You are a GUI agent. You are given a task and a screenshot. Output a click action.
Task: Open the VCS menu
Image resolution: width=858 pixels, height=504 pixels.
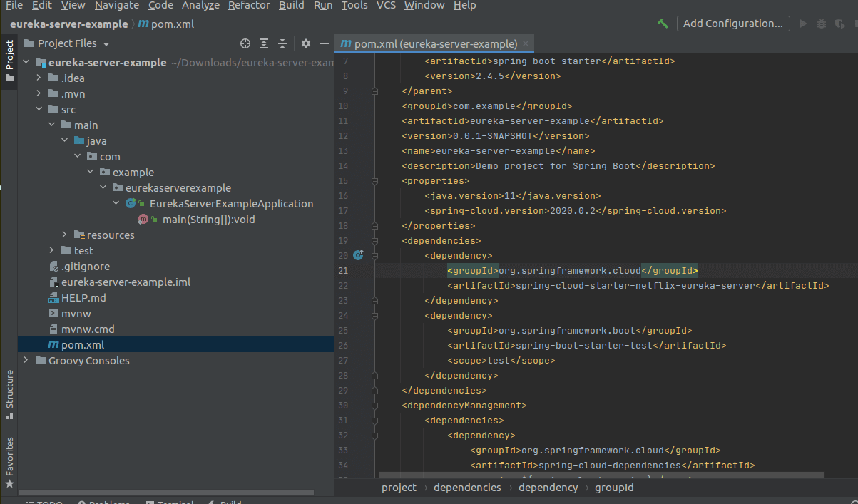[x=386, y=6]
